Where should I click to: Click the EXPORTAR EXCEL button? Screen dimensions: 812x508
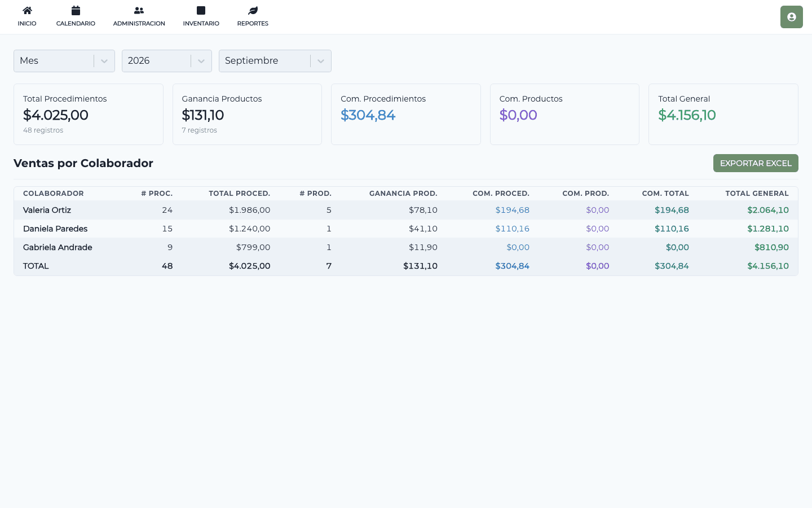point(756,163)
